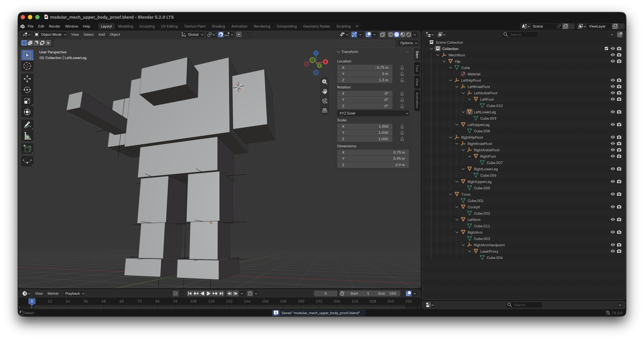Click the outliner Search field
644x340 pixels.
click(520, 35)
